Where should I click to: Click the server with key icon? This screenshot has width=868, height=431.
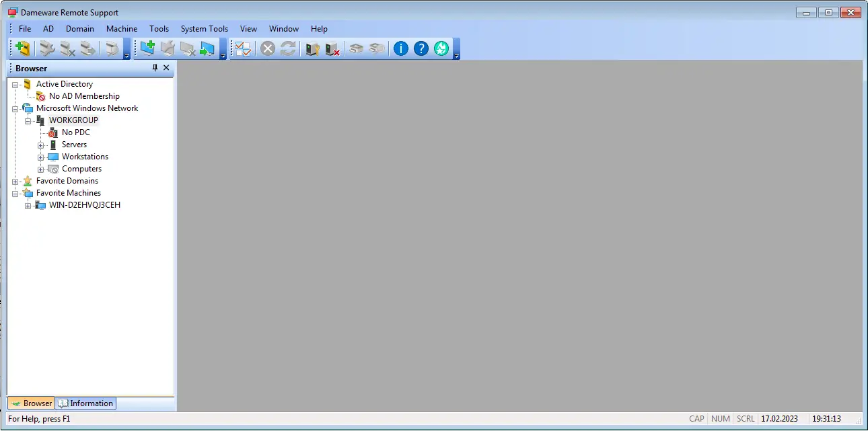click(x=312, y=48)
